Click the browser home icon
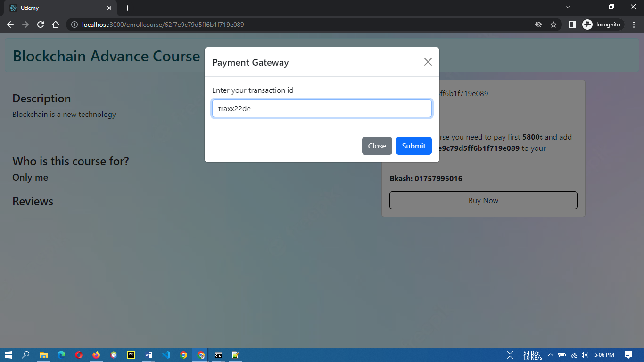644x362 pixels. [56, 24]
